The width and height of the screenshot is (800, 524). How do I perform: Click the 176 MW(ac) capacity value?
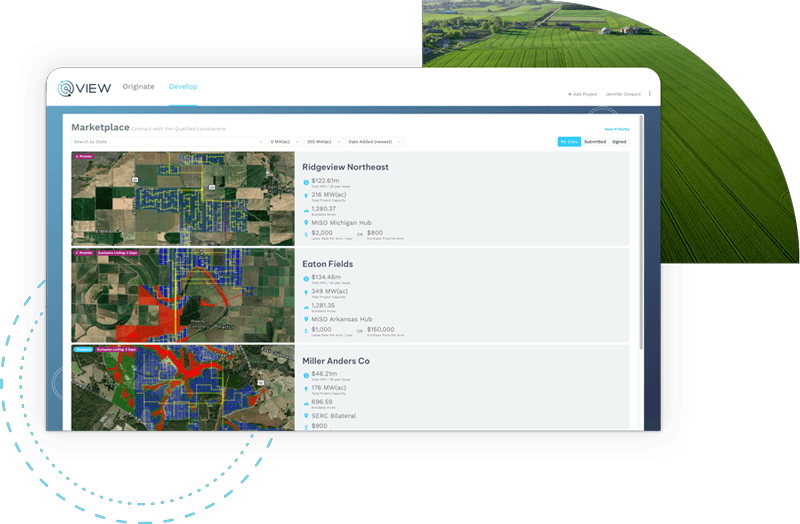pyautogui.click(x=329, y=388)
